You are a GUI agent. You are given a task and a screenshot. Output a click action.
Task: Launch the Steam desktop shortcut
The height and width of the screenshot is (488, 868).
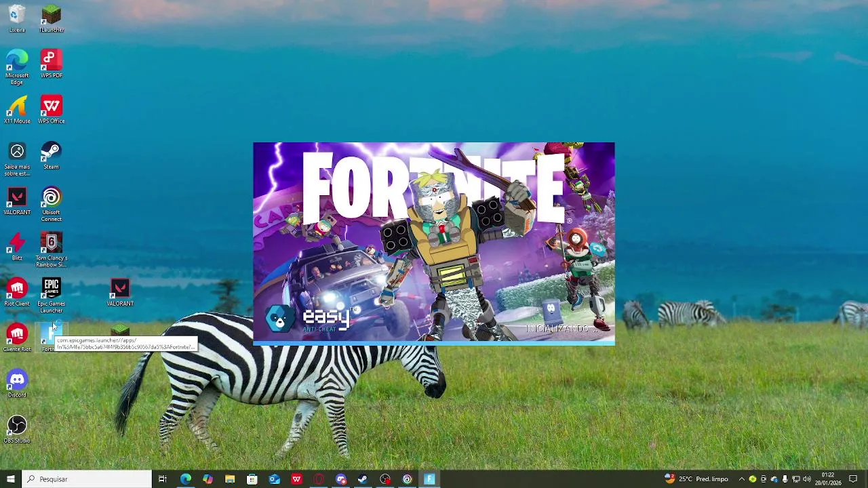coord(52,155)
